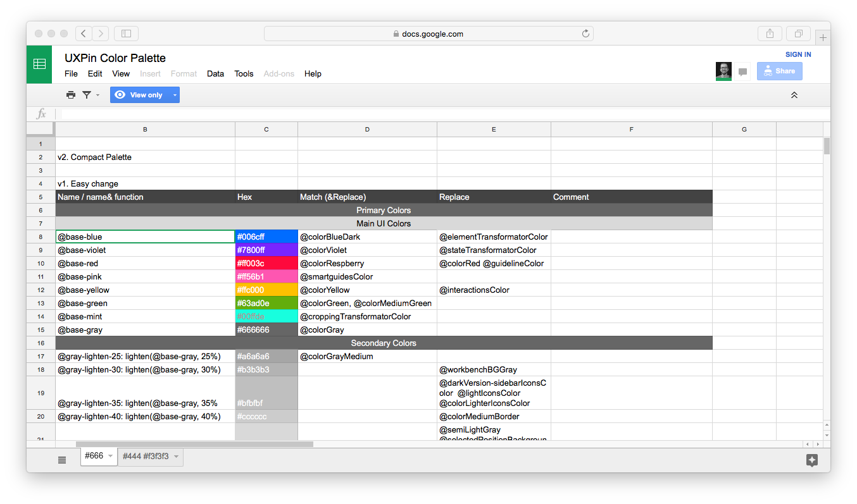This screenshot has height=504, width=857.
Task: Click the title UXPin Color Palette
Action: [115, 58]
